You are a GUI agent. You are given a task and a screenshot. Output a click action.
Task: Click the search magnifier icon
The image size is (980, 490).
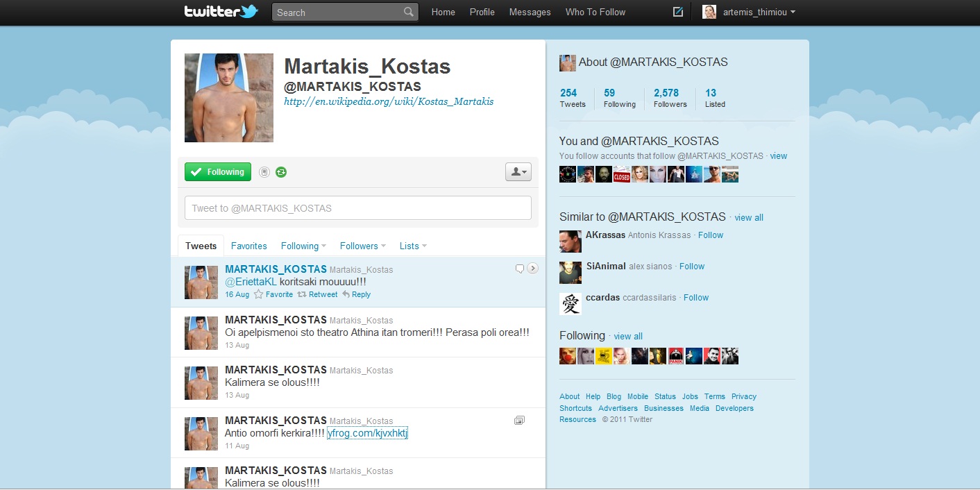click(409, 12)
